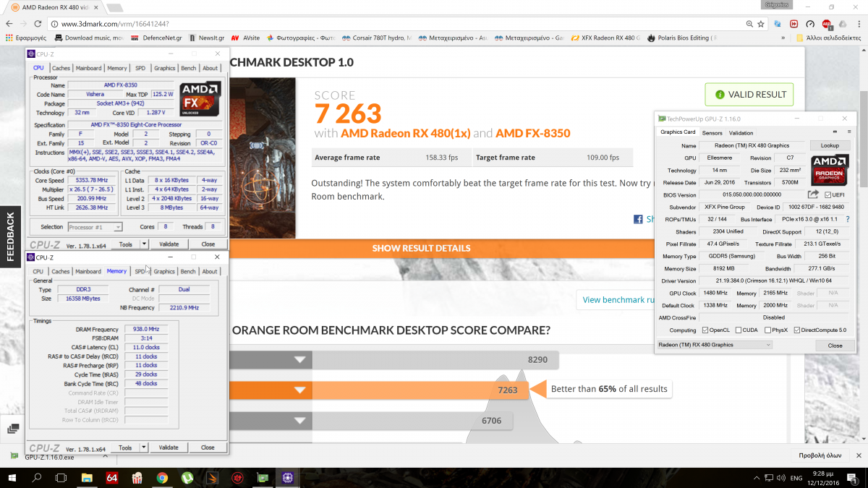Viewport: 868px width, 488px height.
Task: Toggle the DirectCompute 5.0 checkbox
Action: point(797,330)
